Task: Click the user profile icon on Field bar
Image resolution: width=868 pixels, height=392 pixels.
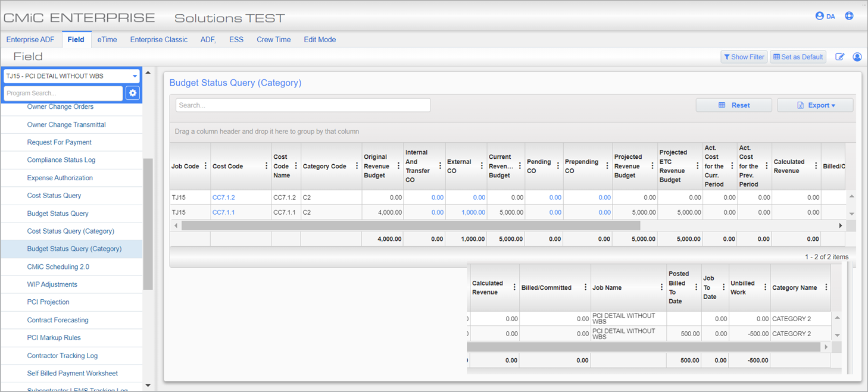Action: (x=857, y=57)
